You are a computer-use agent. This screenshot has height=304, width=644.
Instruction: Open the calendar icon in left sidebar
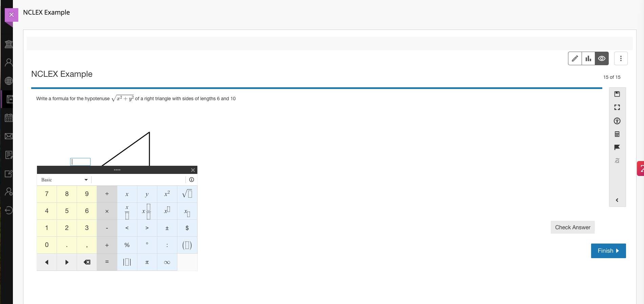click(x=8, y=118)
